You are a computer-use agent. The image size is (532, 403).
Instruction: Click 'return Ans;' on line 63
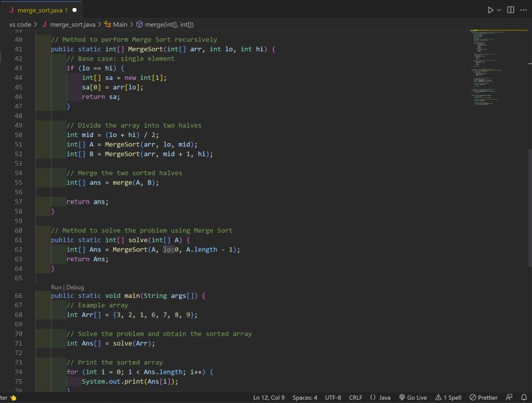[88, 259]
